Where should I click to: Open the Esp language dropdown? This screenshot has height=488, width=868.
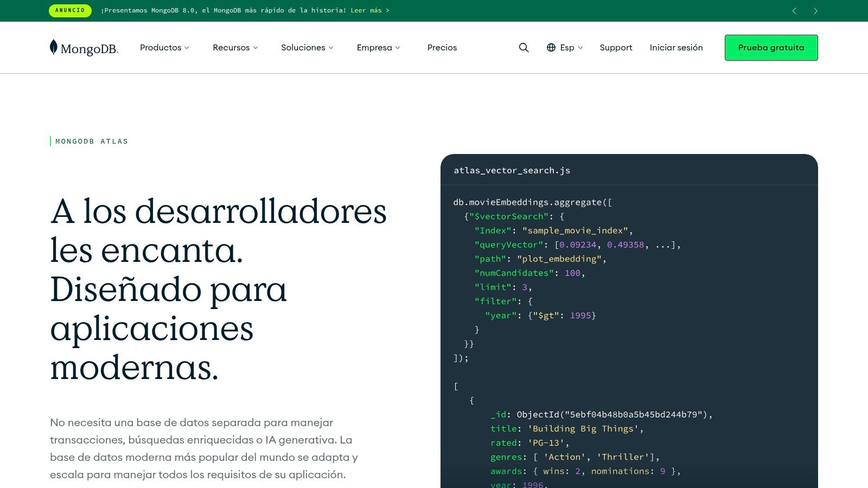pos(571,48)
